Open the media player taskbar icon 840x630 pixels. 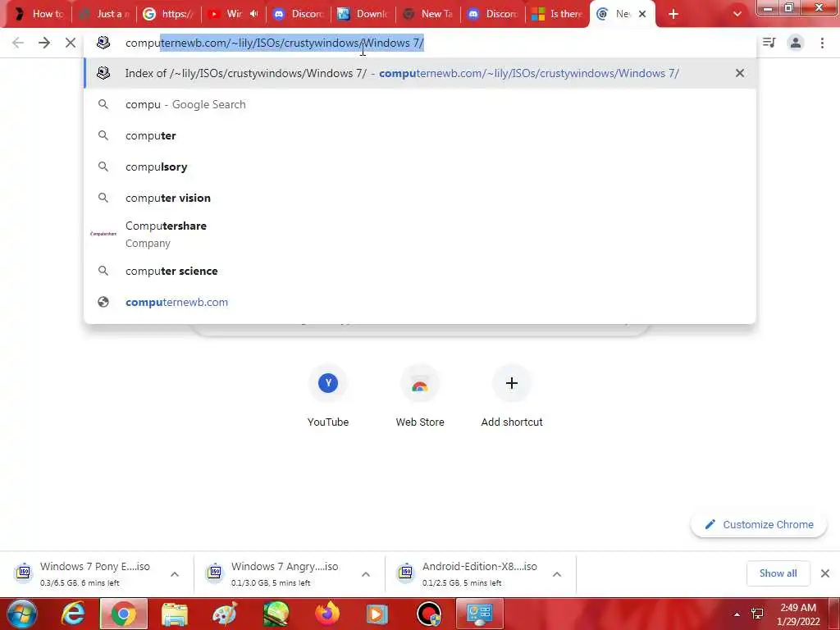(377, 614)
